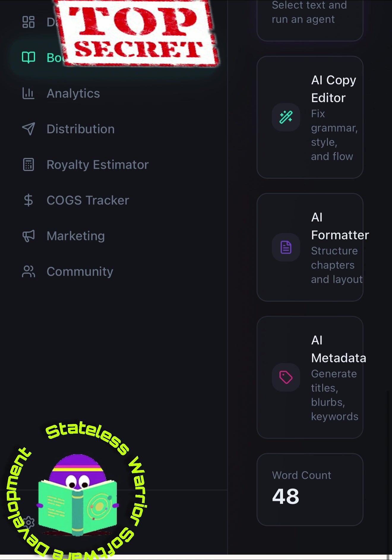Click the Analytics bar chart icon
Screen dimensions: 392x560
29,93
